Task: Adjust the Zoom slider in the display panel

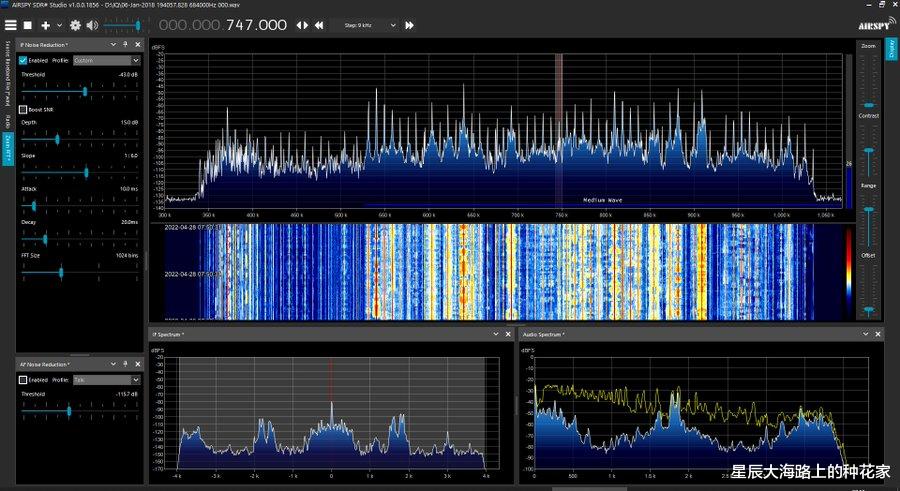Action: pos(869,80)
